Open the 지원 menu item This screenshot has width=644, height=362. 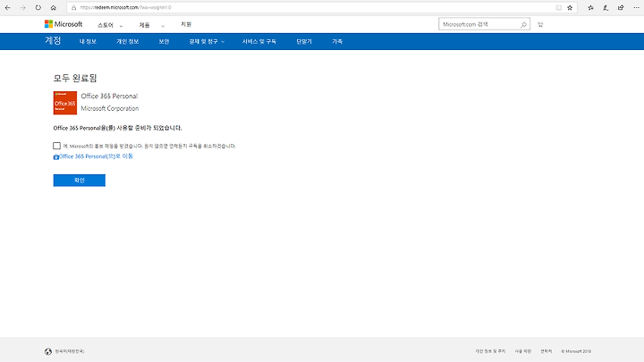click(x=186, y=24)
